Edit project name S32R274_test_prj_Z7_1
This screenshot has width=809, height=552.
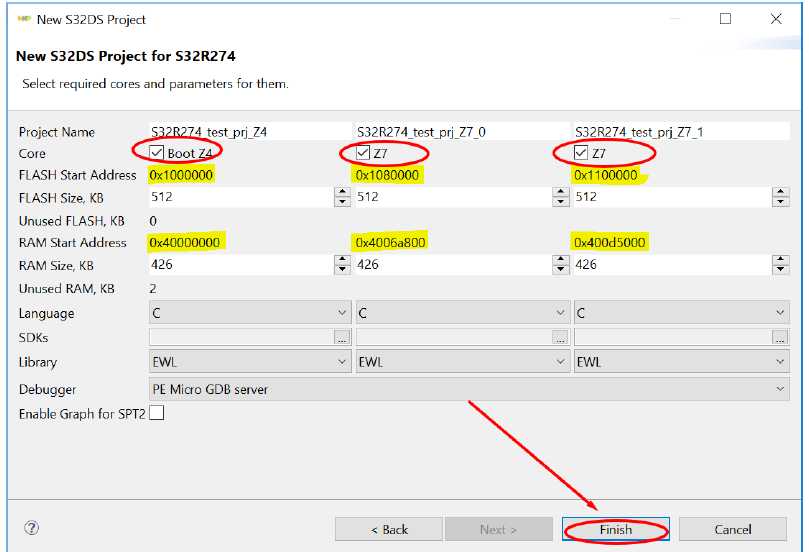tap(681, 132)
